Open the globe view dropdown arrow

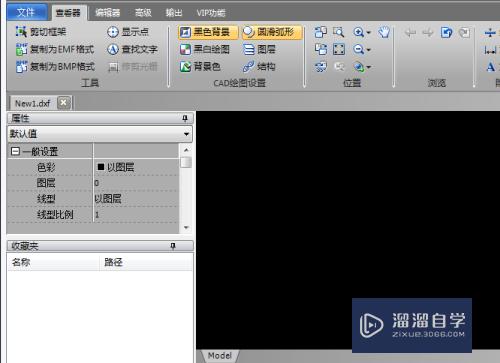tap(368, 67)
